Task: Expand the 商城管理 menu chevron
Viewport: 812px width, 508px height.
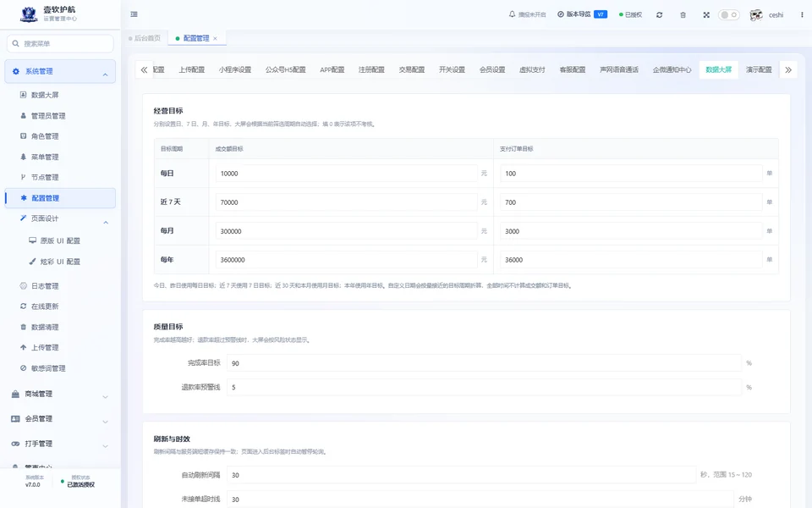Action: [x=105, y=396]
